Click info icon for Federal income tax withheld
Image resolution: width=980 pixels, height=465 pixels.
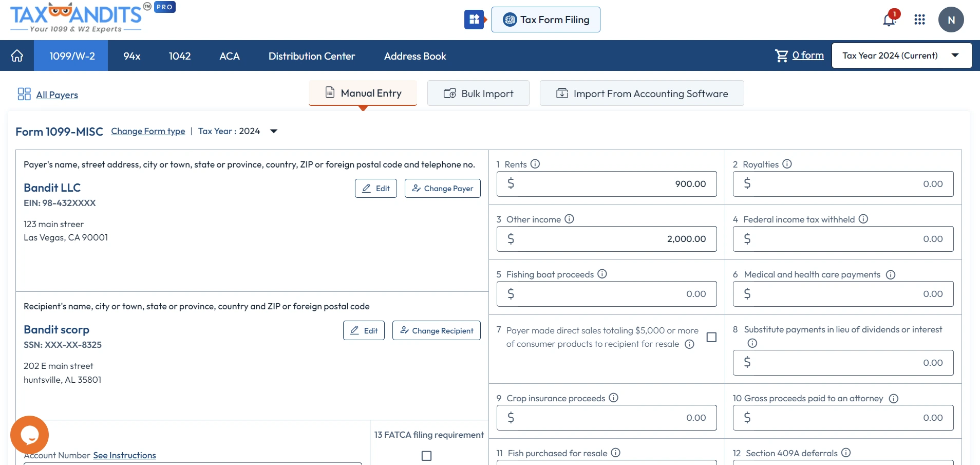click(863, 219)
